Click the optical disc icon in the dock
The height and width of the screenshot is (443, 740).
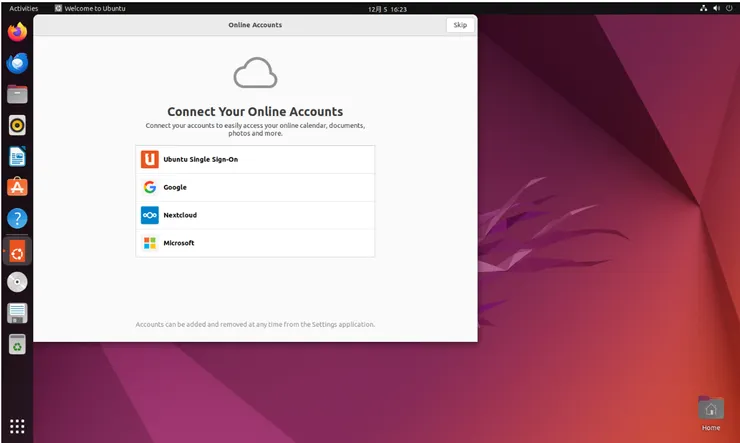click(17, 282)
